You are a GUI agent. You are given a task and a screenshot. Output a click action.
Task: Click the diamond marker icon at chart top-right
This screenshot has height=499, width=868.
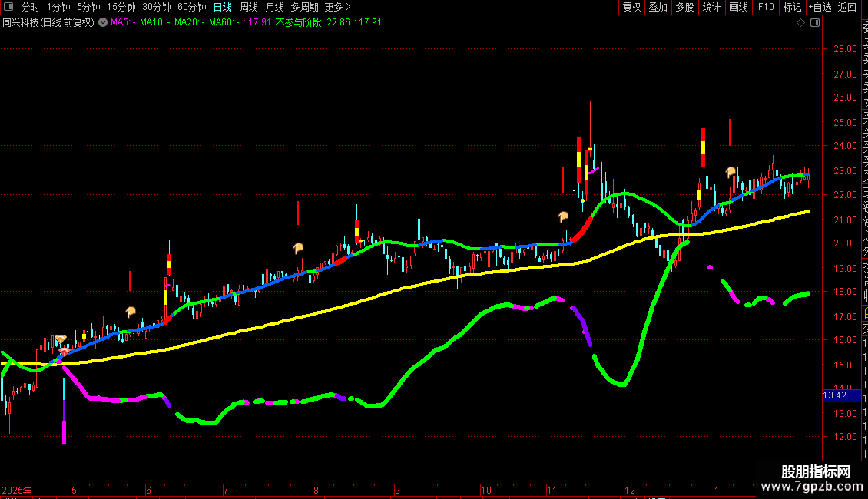800,23
